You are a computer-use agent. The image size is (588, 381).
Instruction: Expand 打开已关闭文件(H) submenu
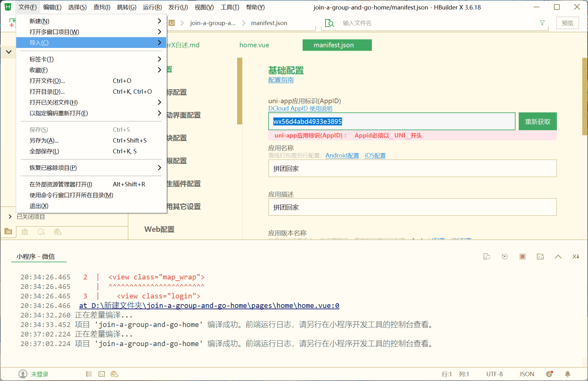(91, 102)
